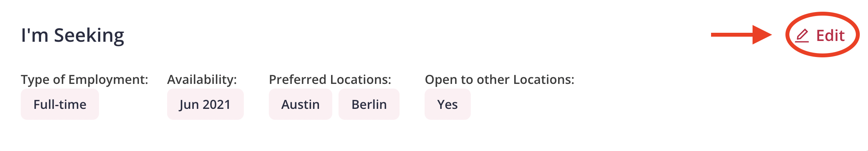Click the red arrow's horizontal shaft

click(x=732, y=35)
